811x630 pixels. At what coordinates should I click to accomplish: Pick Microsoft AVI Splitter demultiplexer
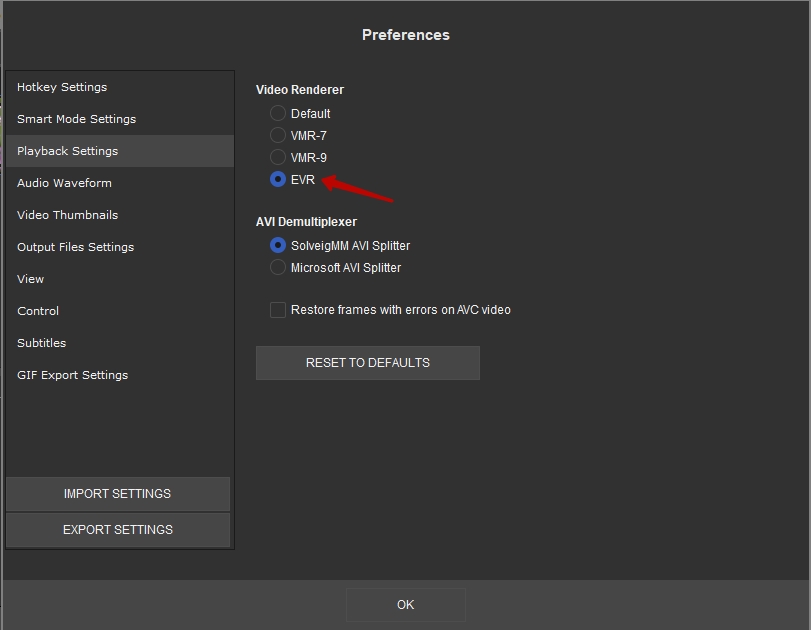[x=278, y=267]
